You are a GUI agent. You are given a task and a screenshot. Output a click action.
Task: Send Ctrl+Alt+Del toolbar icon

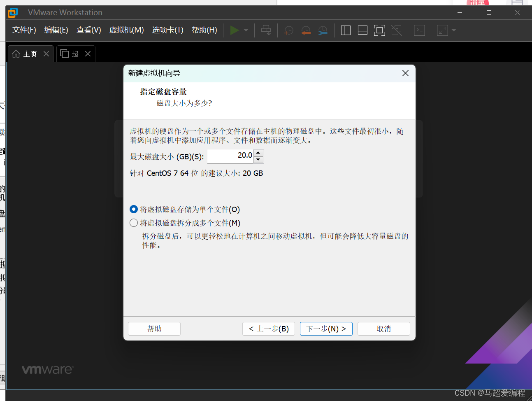[x=266, y=30]
